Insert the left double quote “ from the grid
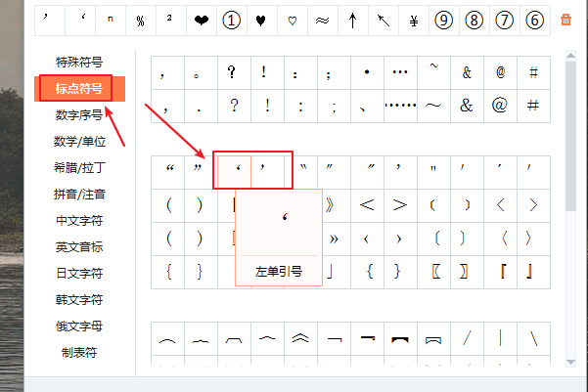The image size is (588, 392). (x=169, y=169)
